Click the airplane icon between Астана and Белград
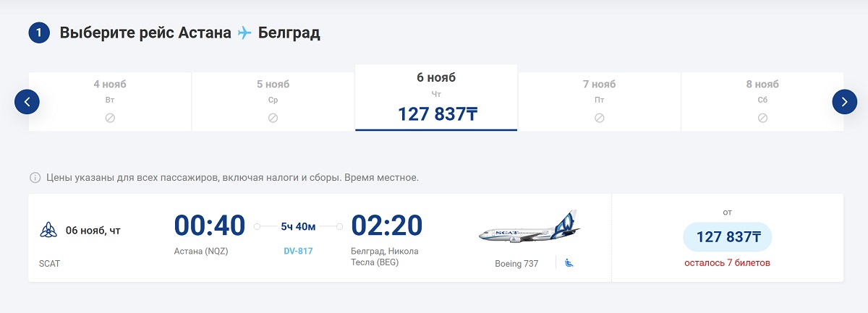This screenshot has width=868, height=313. 244,33
